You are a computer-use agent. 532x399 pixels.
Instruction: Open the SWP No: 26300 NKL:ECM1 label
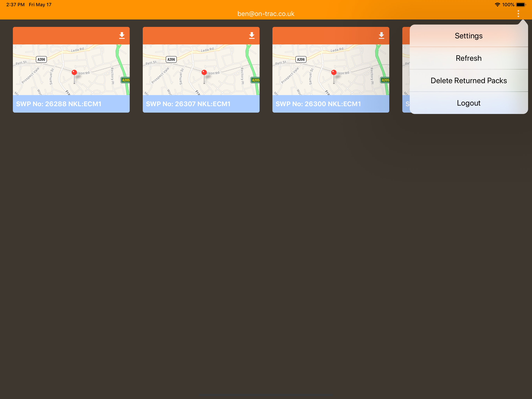(x=318, y=104)
